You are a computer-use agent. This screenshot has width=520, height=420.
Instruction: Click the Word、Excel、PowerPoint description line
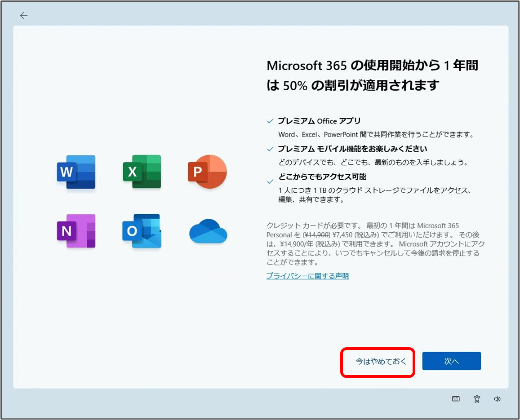coord(376,135)
